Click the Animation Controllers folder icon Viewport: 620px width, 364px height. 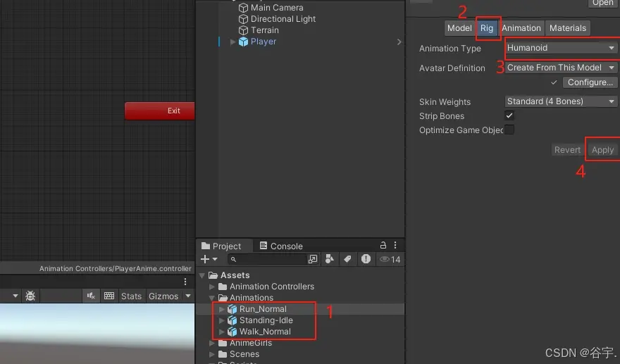pos(223,287)
